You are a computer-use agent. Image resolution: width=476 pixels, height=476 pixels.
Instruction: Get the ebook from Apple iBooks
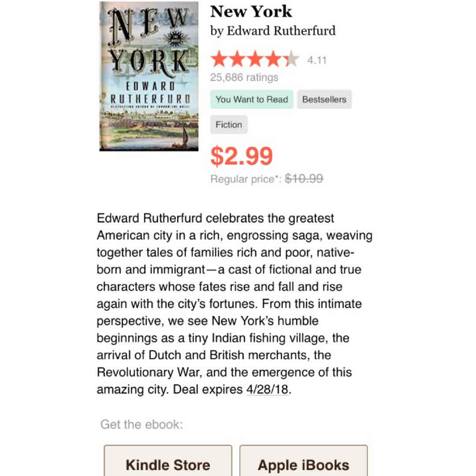tap(303, 464)
